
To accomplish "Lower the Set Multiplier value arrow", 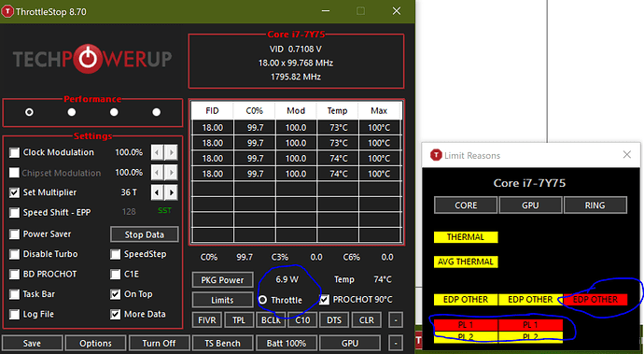I will 157,192.
